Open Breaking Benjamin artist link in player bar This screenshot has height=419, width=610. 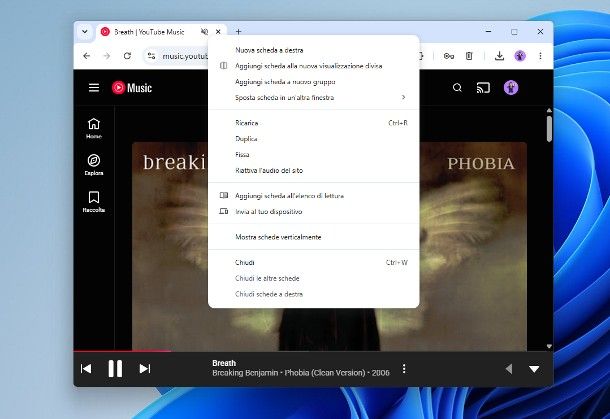tap(245, 373)
